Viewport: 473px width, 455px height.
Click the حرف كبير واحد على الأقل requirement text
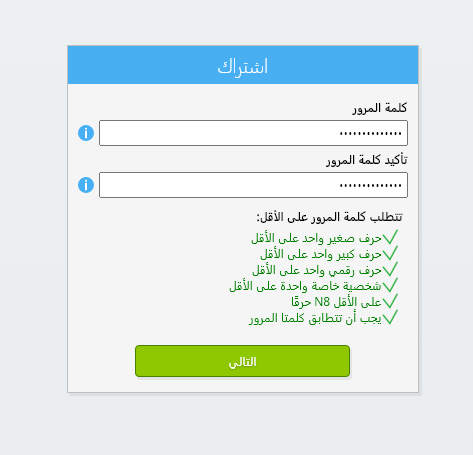[321, 254]
